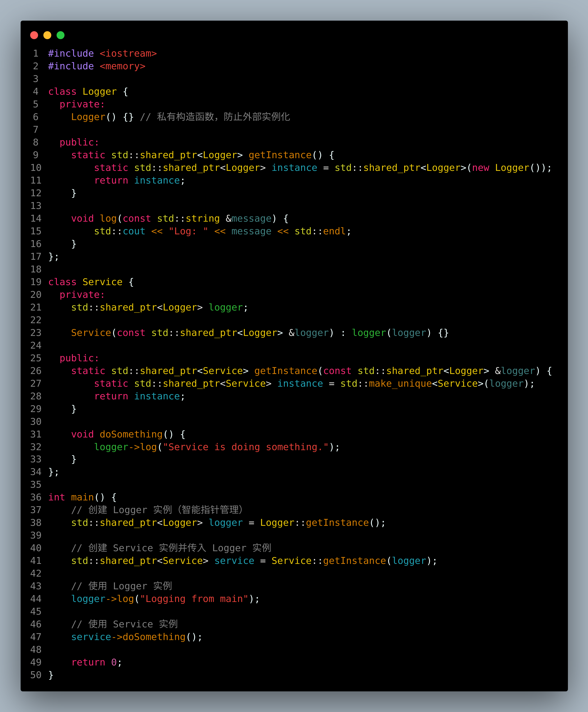Viewport: 588px width, 712px height.
Task: Click 'Logger::getInstance' on line 38
Action: coord(314,523)
